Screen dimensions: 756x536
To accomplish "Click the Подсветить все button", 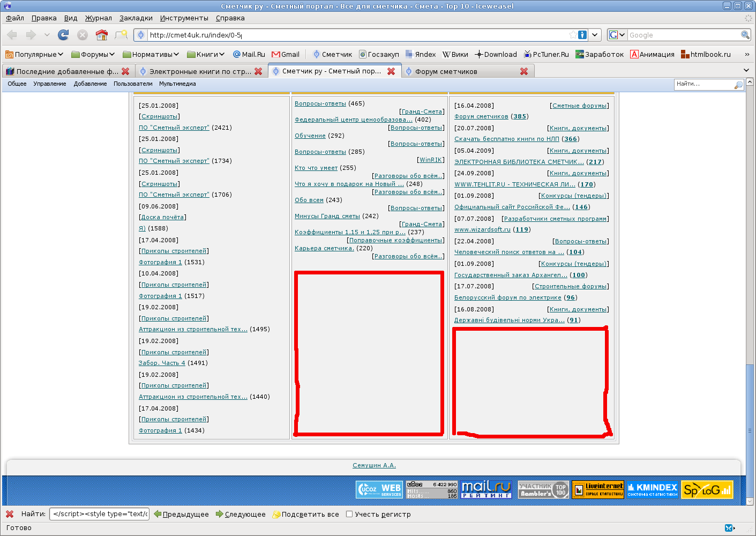I will pyautogui.click(x=305, y=514).
